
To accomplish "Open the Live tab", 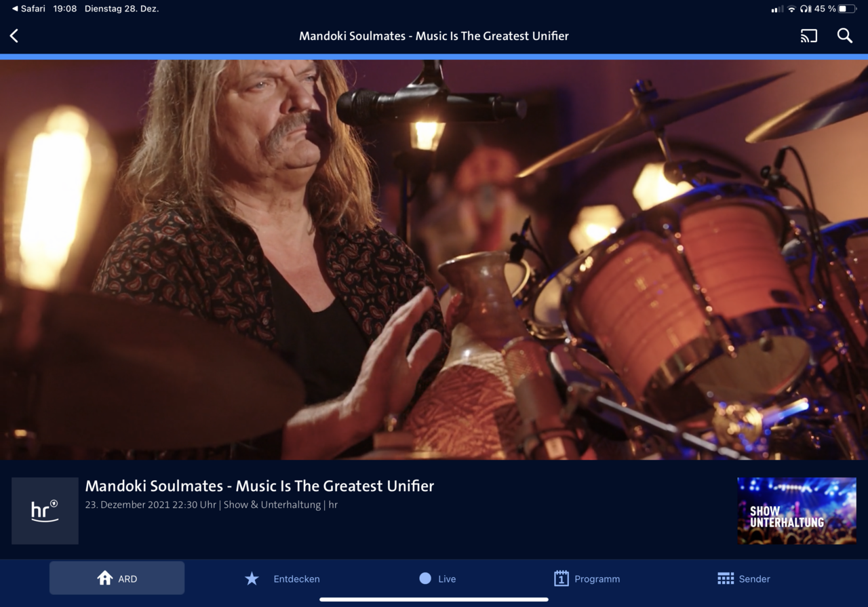I will [x=437, y=579].
